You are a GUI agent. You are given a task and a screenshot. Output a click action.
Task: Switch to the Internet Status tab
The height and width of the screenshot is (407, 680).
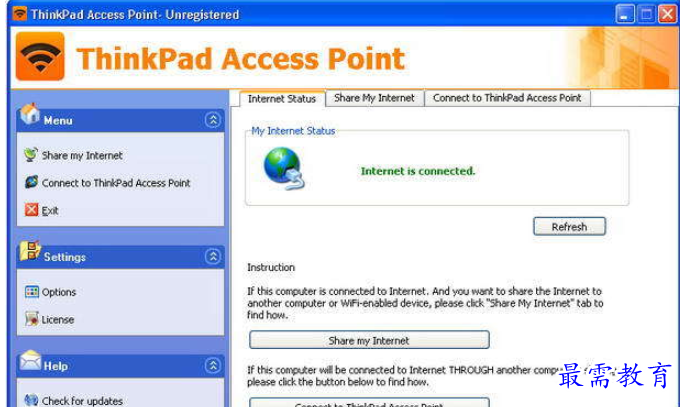pyautogui.click(x=282, y=99)
